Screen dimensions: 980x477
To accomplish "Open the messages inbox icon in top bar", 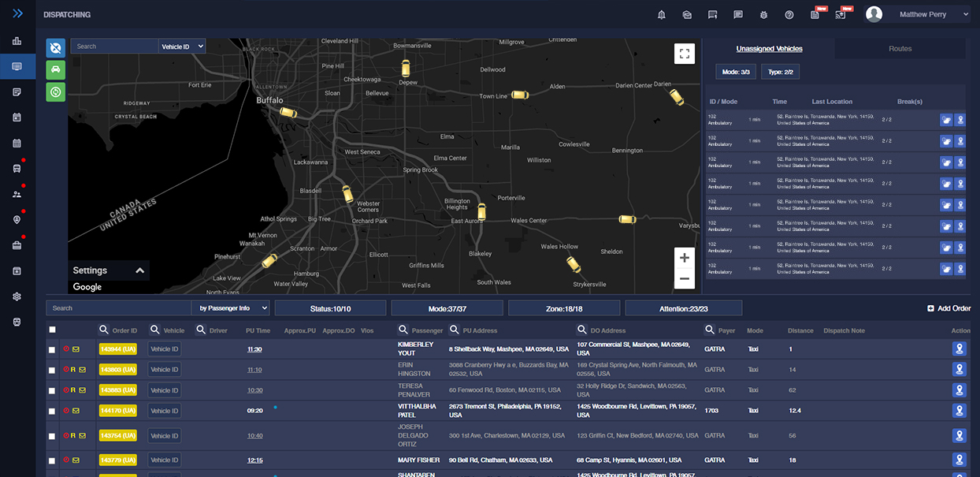I will (686, 14).
